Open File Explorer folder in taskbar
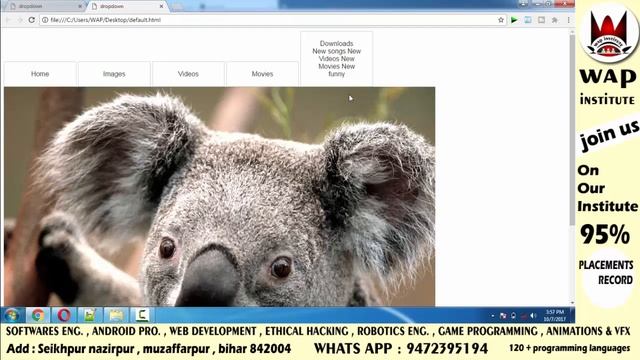Screen dimensions: 640x360 [116, 315]
